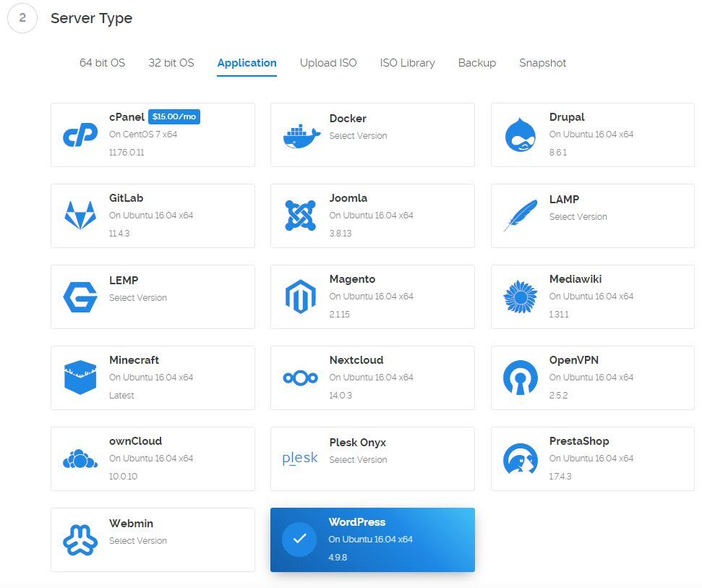This screenshot has width=702, height=588.
Task: Open LAMP's Select Version option
Action: 578,217
